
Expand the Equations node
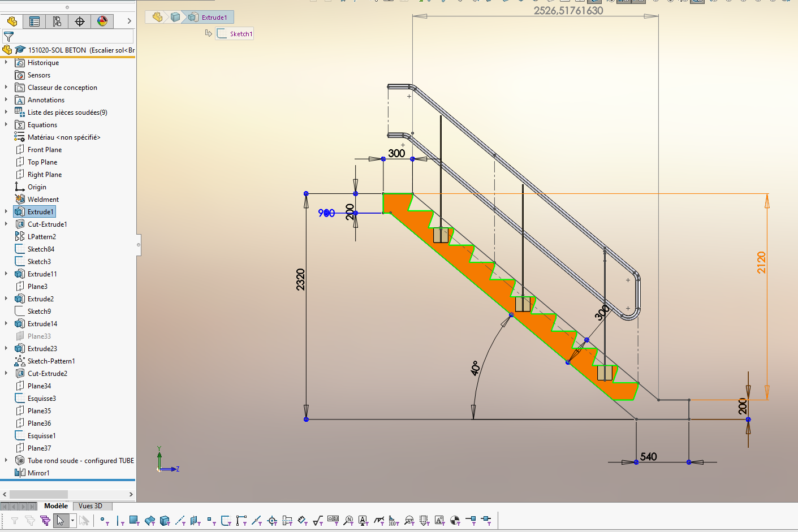point(6,125)
